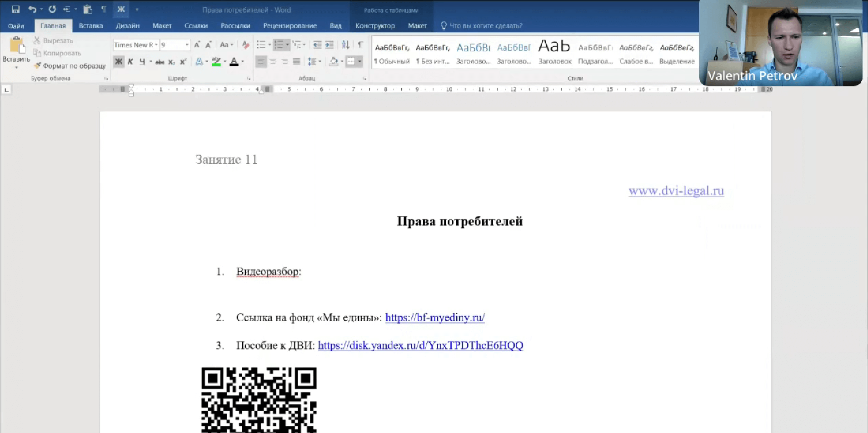Click the Save icon on quick access toolbar

coord(16,8)
